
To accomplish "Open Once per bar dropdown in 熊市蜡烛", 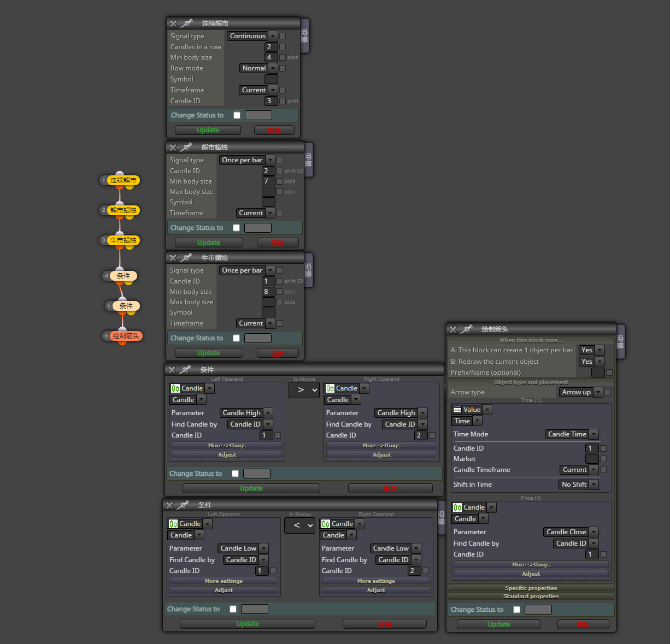I will [x=247, y=160].
